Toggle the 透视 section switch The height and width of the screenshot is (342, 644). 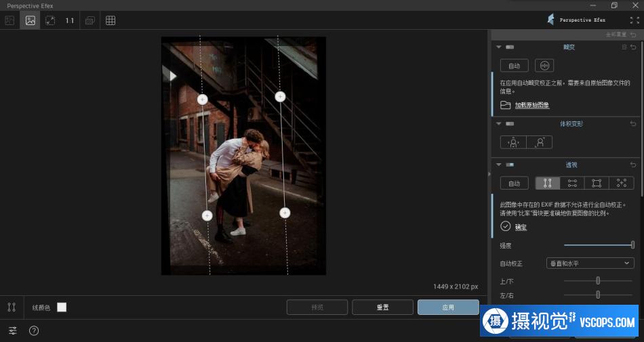pos(510,165)
